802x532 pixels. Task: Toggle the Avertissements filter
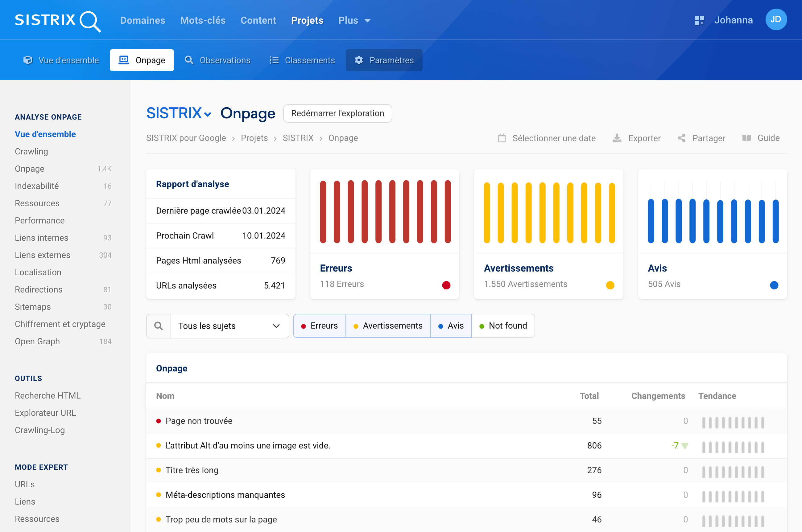point(388,326)
